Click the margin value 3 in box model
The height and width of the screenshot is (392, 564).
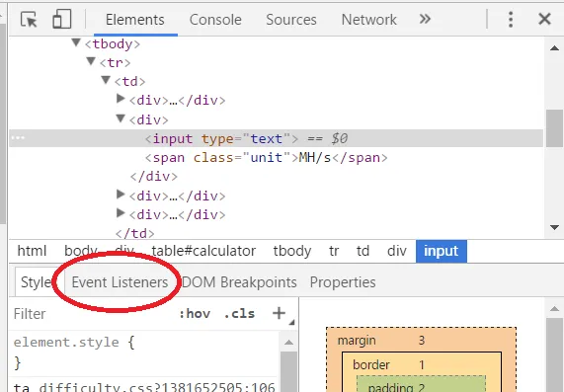point(422,341)
